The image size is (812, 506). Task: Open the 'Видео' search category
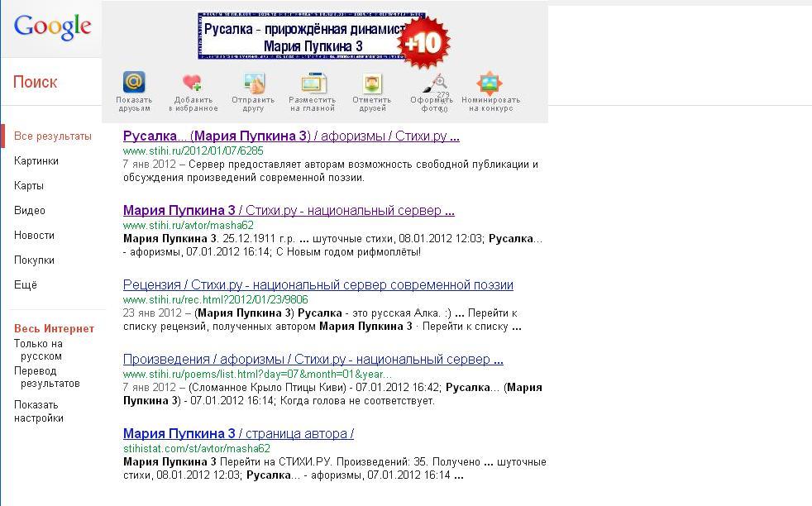(x=30, y=211)
